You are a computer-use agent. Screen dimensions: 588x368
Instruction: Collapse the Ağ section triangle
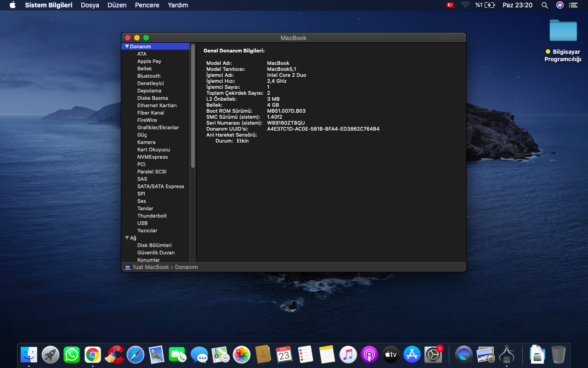pyautogui.click(x=127, y=238)
